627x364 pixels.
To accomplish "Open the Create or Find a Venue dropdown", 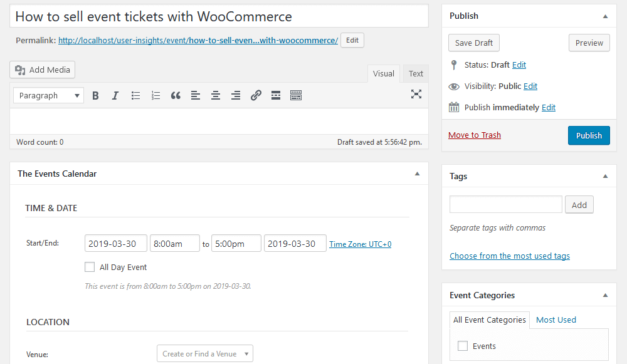I will (x=205, y=353).
